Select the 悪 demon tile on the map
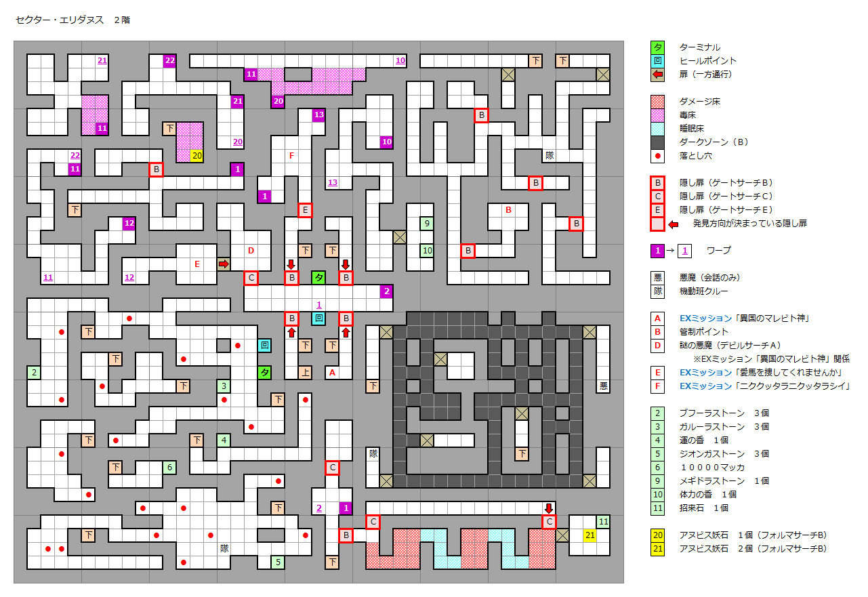 [603, 386]
